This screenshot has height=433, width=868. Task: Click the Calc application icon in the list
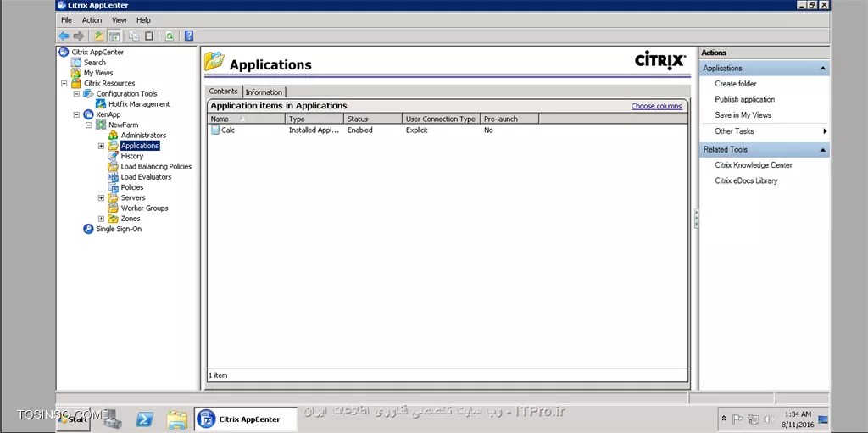(x=215, y=130)
